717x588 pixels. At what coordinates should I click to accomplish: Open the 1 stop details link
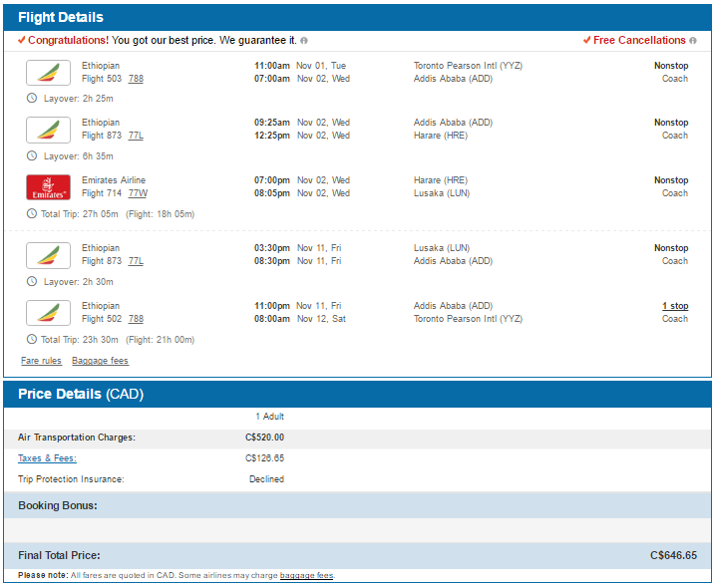click(x=675, y=306)
